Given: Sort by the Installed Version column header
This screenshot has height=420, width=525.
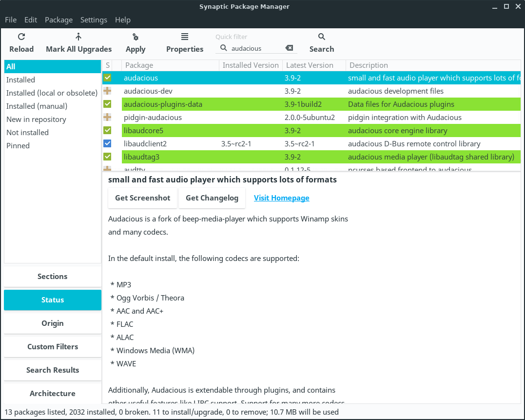Looking at the screenshot, I should pos(250,65).
